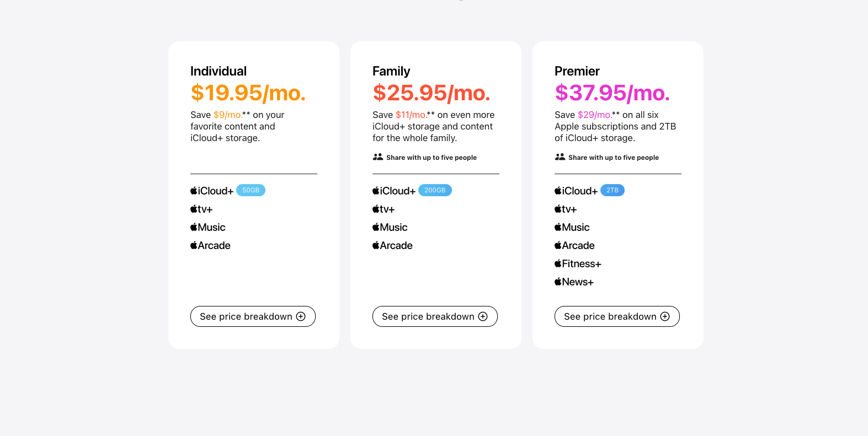Click the 2TB badge in the Premier plan
The width and height of the screenshot is (868, 436).
(x=612, y=190)
